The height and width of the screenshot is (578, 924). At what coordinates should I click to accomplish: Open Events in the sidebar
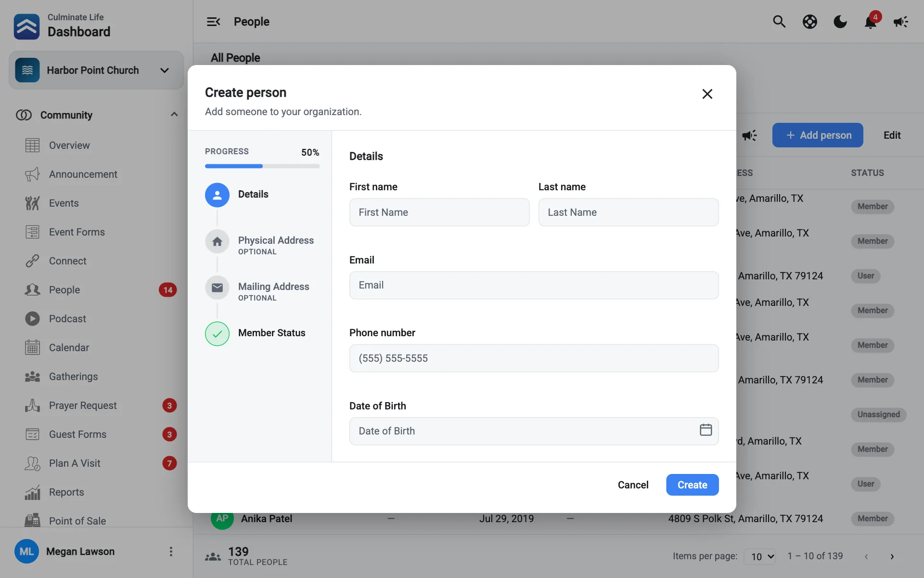click(64, 203)
